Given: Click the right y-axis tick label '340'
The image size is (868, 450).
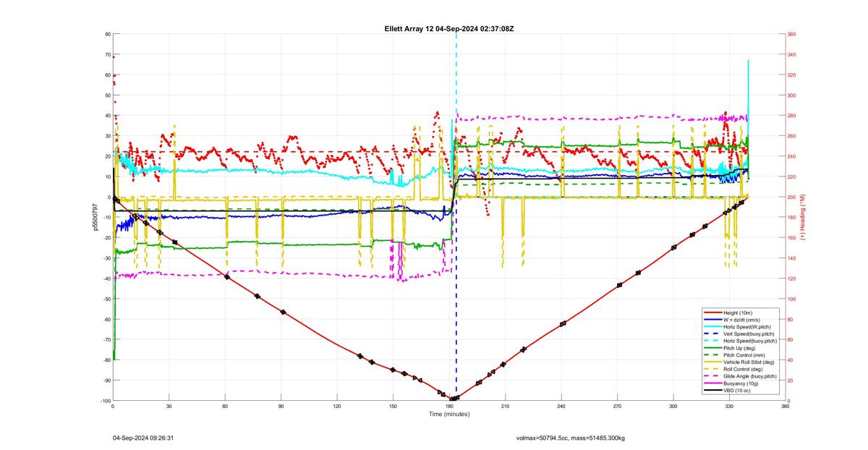Looking at the screenshot, I should [792, 54].
